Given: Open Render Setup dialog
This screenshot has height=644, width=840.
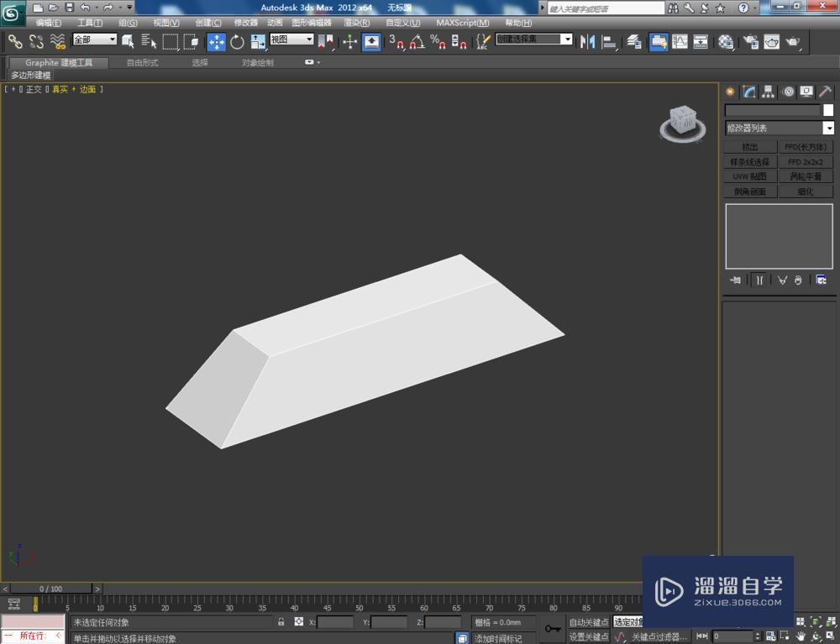Looking at the screenshot, I should tap(750, 42).
